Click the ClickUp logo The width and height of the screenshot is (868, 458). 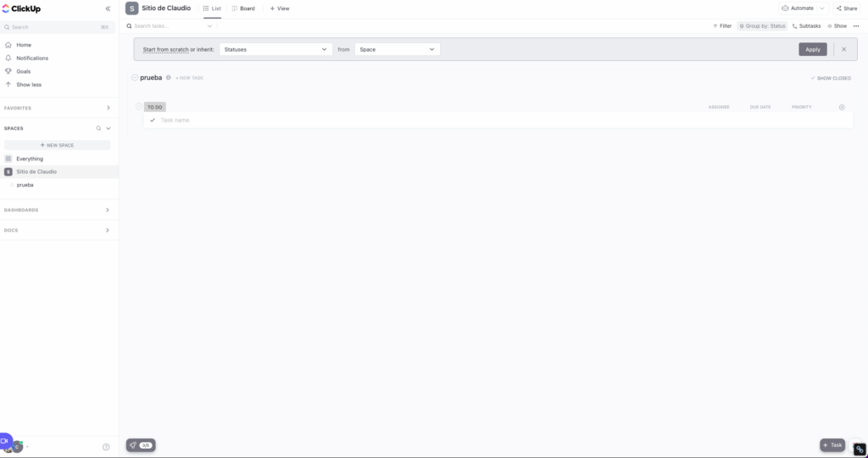(21, 8)
